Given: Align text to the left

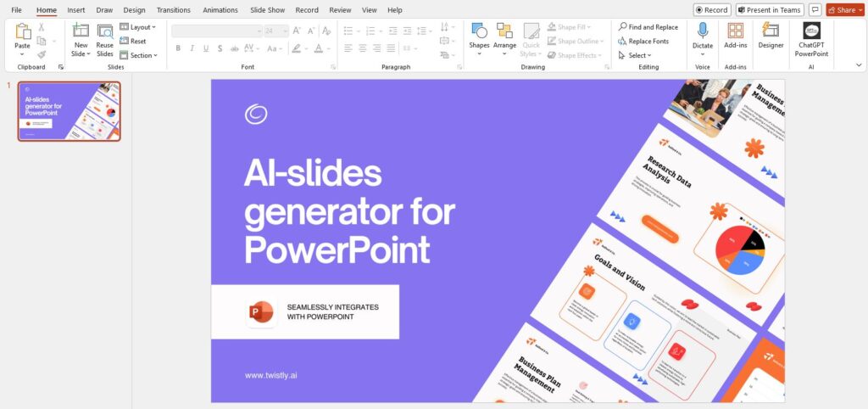Looking at the screenshot, I should coord(348,48).
